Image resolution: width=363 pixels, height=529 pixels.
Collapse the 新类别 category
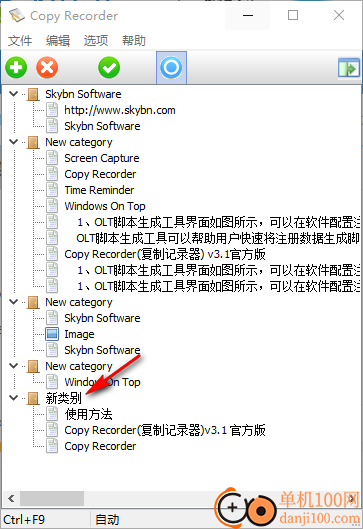click(x=13, y=398)
